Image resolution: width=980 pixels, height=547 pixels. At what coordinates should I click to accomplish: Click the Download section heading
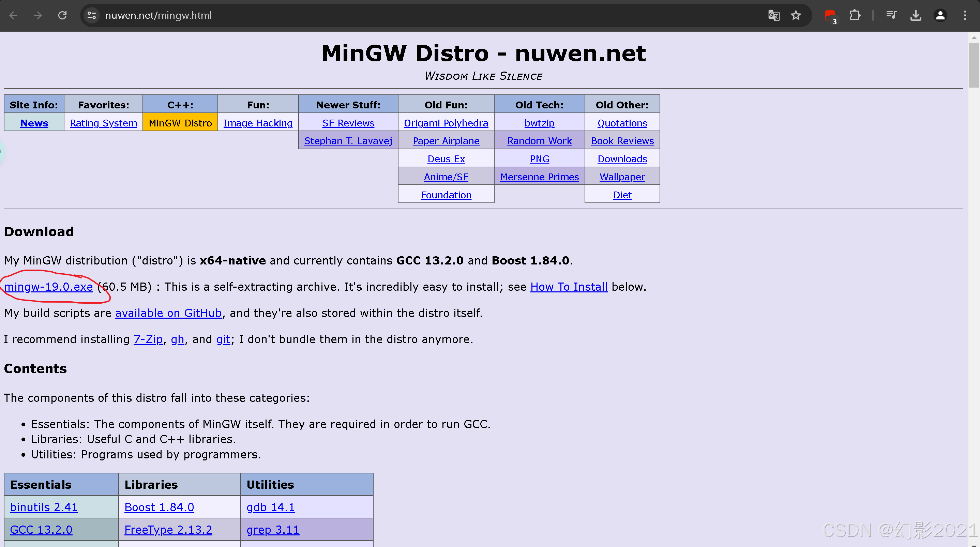coord(39,231)
